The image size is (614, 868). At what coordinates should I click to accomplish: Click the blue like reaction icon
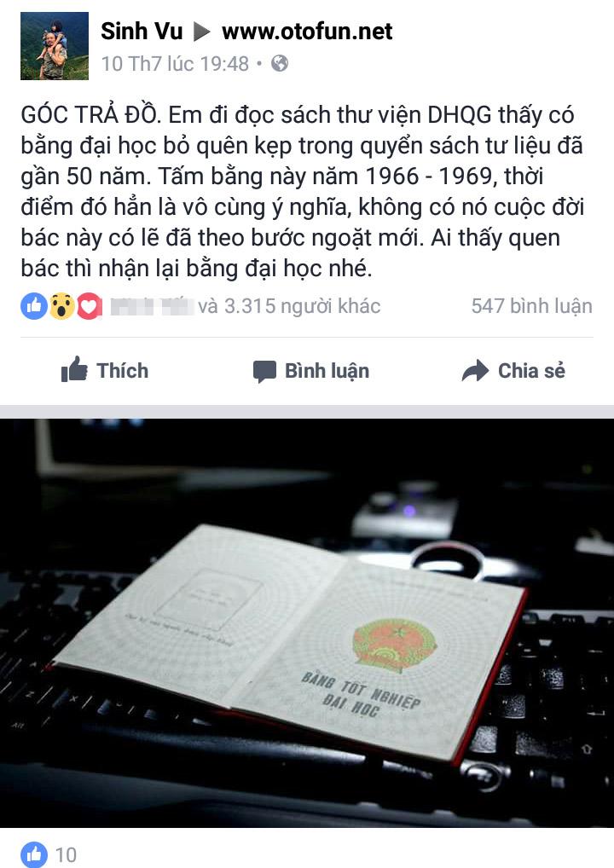point(34,306)
